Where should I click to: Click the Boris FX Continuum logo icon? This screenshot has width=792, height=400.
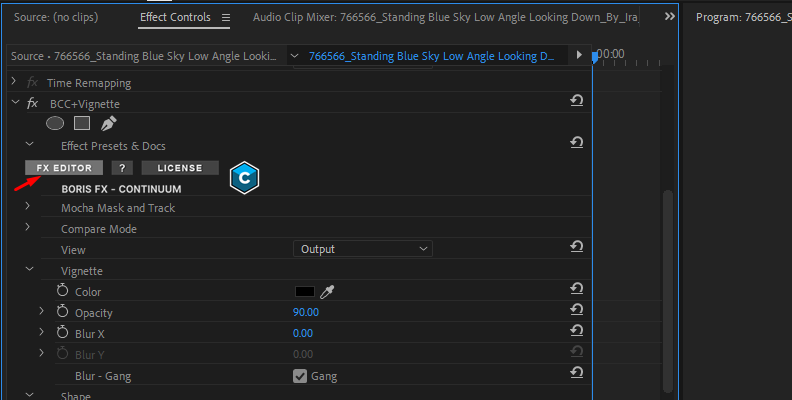pos(244,178)
